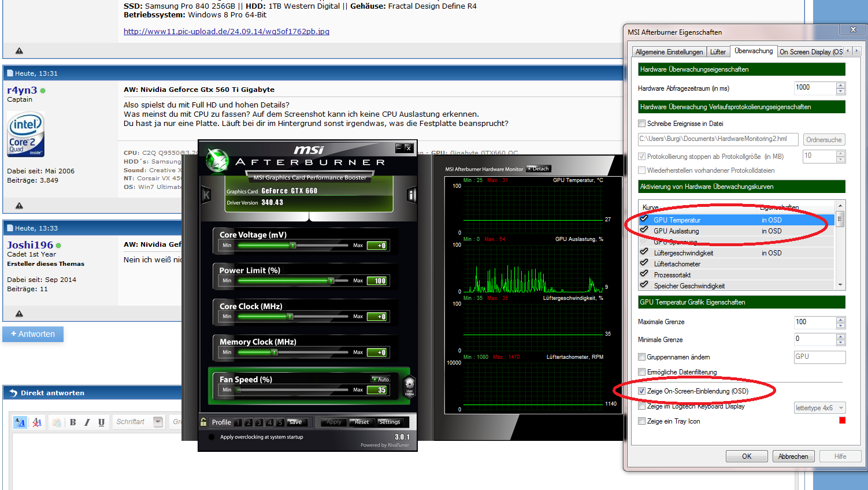This screenshot has width=868, height=490.
Task: Click the Antworten reply button
Action: pos(33,334)
